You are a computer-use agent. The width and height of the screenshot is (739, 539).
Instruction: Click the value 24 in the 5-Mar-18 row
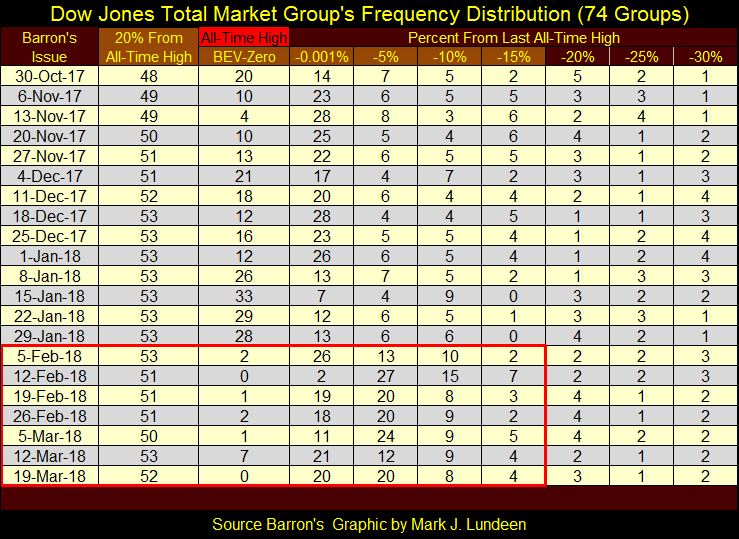coord(386,435)
